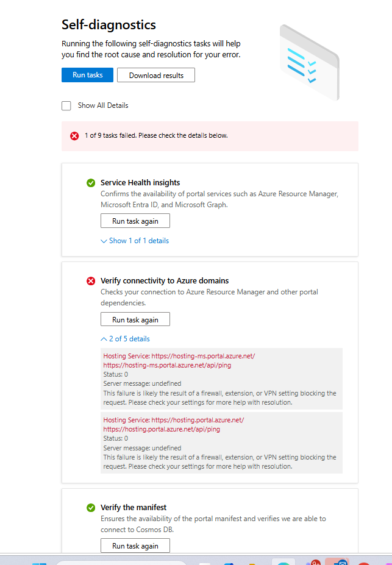Image resolution: width=392 pixels, height=565 pixels.
Task: Click Download results button
Action: [x=156, y=75]
